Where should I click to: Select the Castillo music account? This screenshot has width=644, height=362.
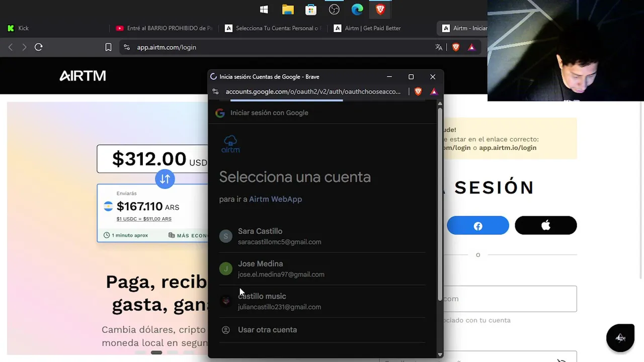click(x=322, y=301)
